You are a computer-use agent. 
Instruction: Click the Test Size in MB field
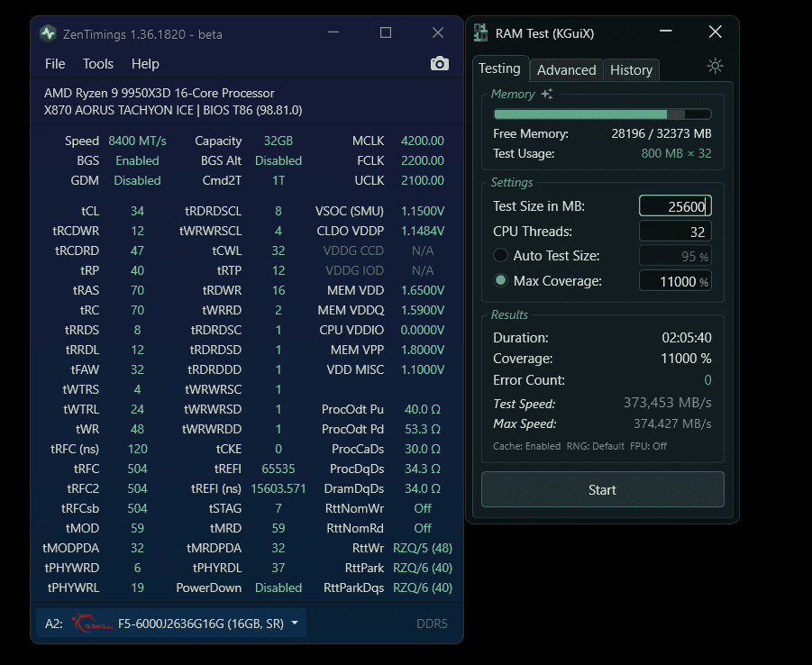point(675,206)
